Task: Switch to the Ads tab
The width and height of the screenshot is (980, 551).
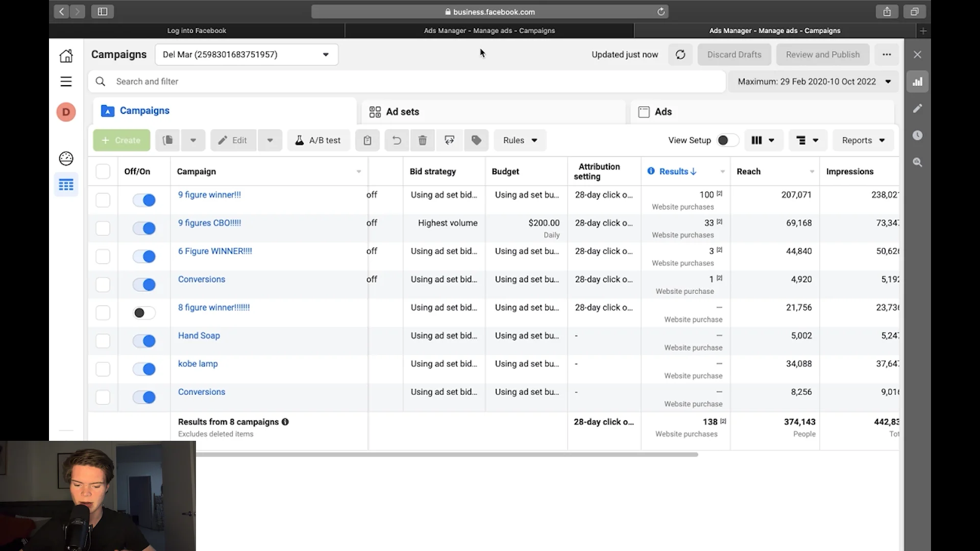Action: (663, 112)
